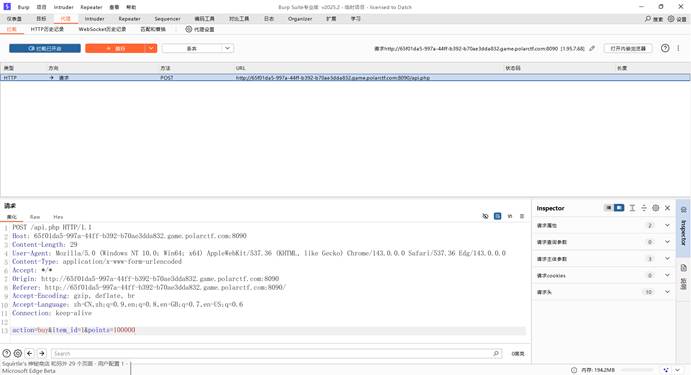Click the Content-Length header line

(45, 244)
